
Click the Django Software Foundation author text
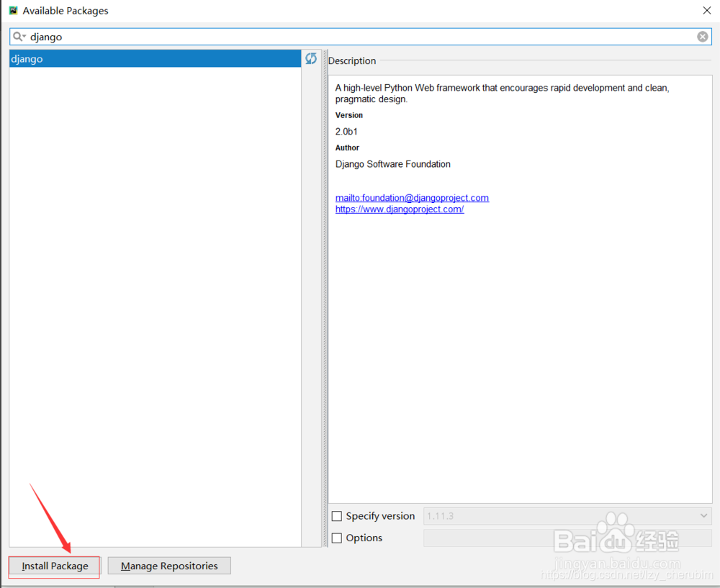tap(392, 164)
